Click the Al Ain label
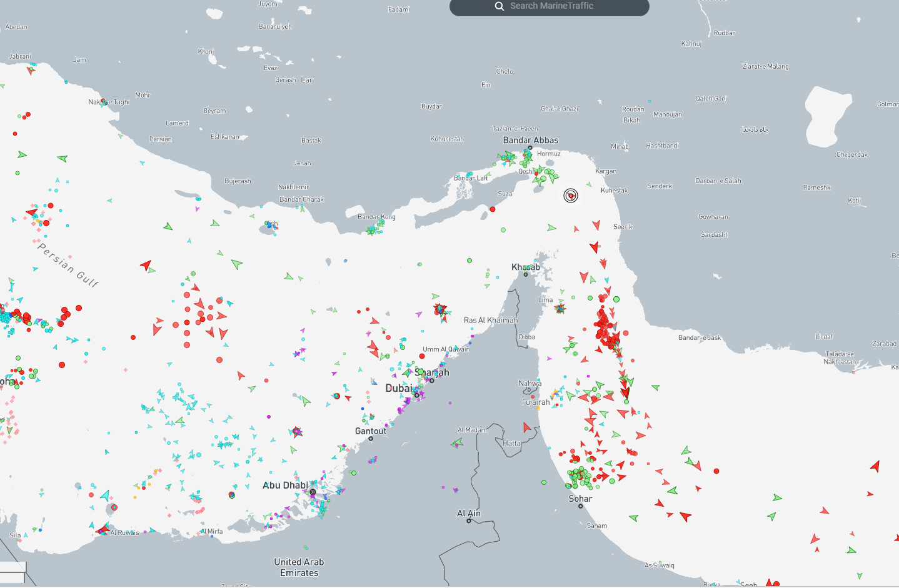 pos(469,513)
